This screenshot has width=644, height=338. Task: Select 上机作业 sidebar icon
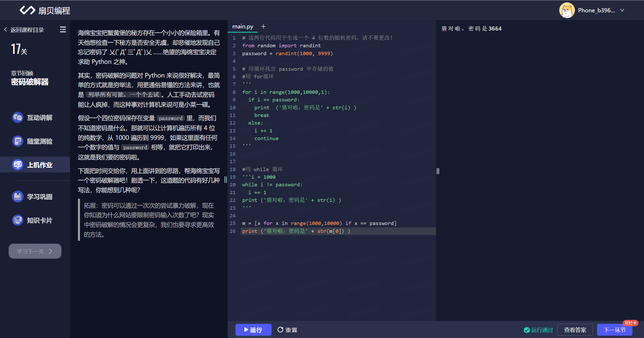pyautogui.click(x=18, y=165)
